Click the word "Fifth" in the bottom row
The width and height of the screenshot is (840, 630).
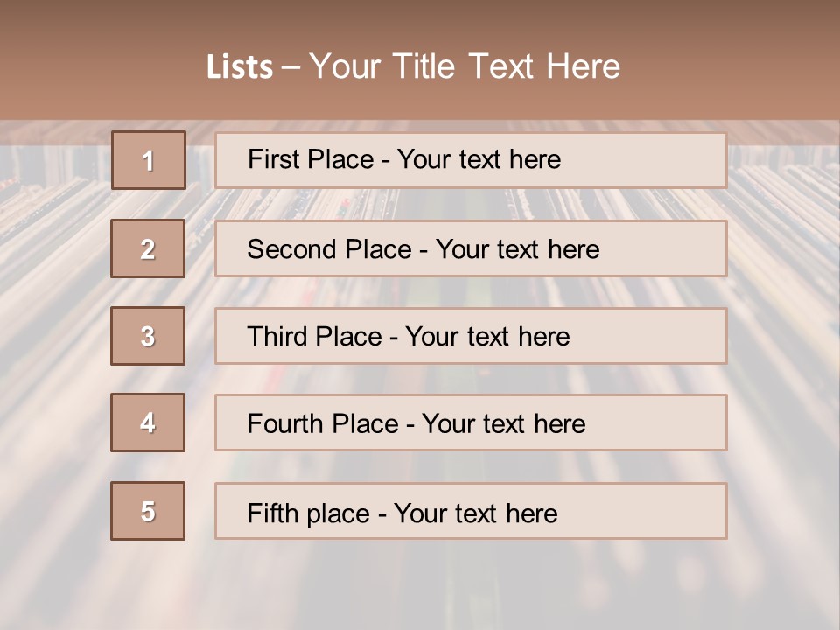click(x=272, y=513)
